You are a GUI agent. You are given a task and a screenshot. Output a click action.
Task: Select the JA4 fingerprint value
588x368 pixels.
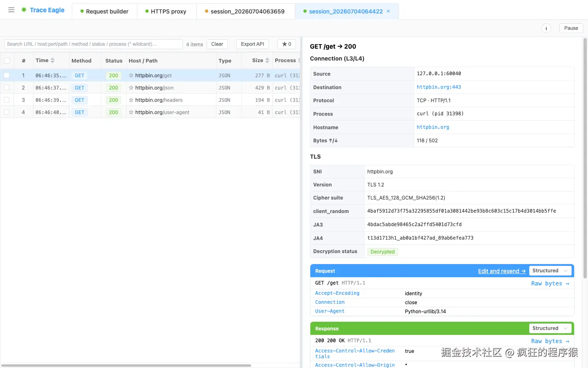click(420, 238)
